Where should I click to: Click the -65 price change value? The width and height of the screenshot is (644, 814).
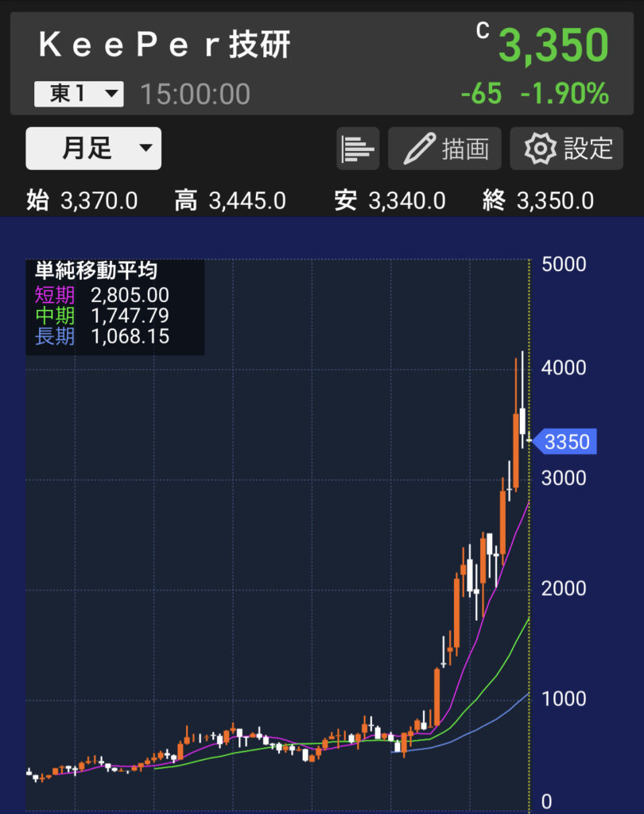pos(482,94)
